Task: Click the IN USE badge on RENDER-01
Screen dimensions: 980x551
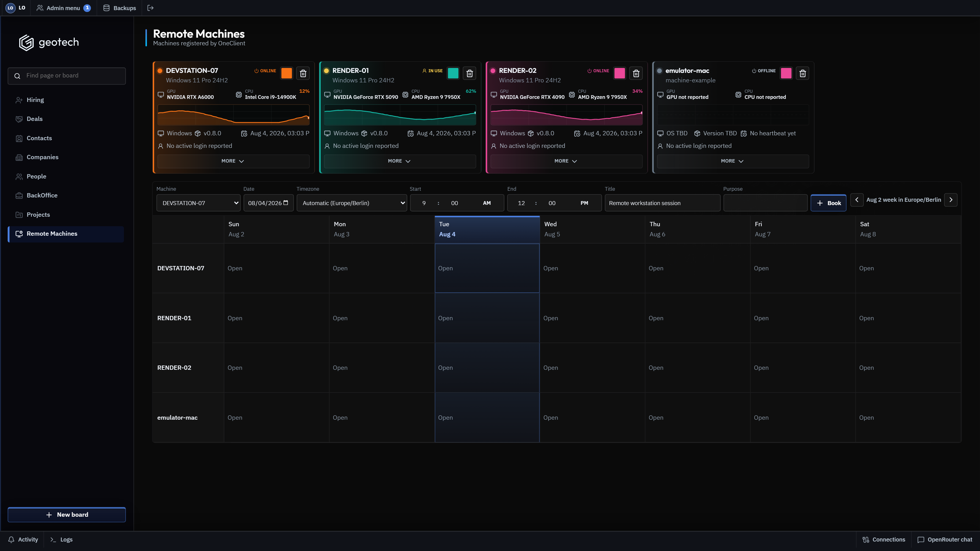Action: click(432, 71)
